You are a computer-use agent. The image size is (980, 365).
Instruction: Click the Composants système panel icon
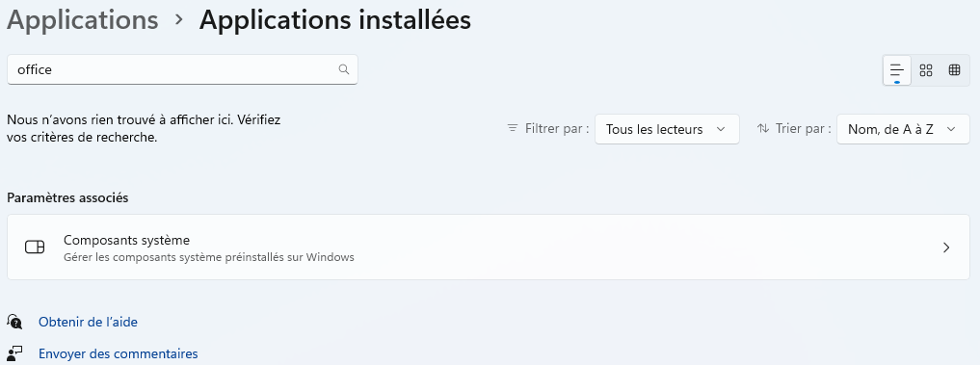pyautogui.click(x=35, y=248)
